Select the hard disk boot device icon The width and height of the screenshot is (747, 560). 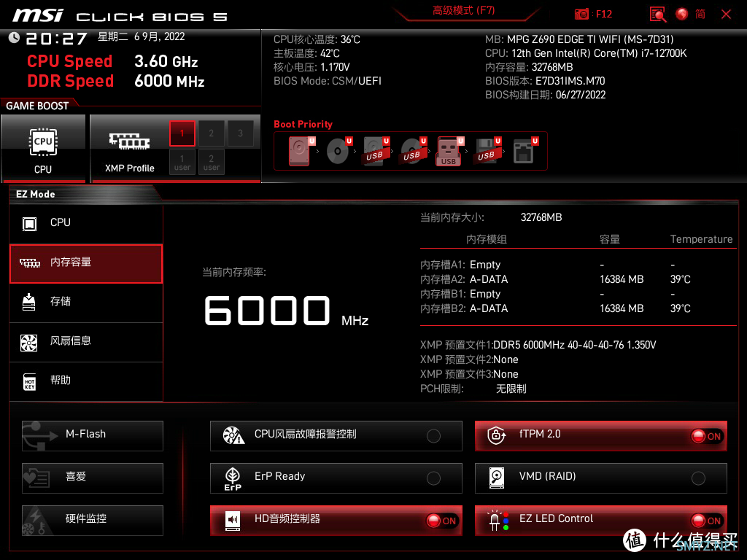click(x=300, y=151)
